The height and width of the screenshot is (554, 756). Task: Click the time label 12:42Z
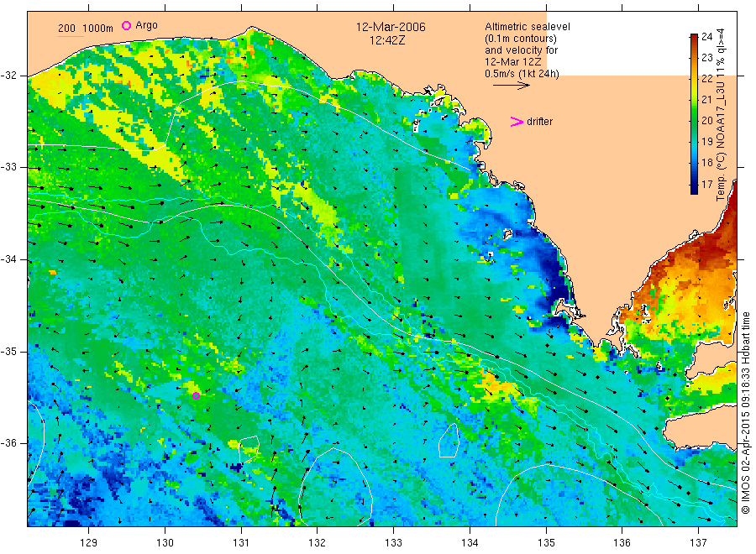387,40
